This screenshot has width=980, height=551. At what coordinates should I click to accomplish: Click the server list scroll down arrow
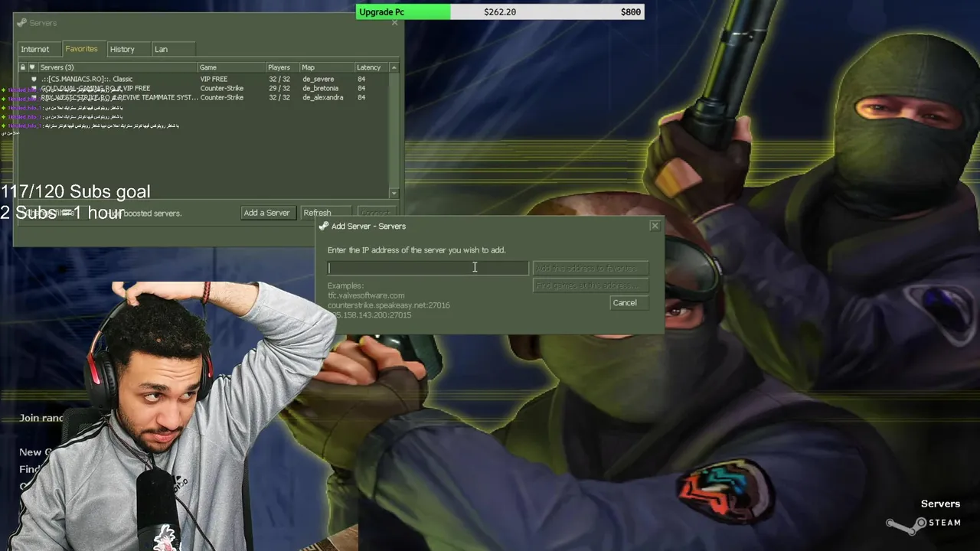394,193
